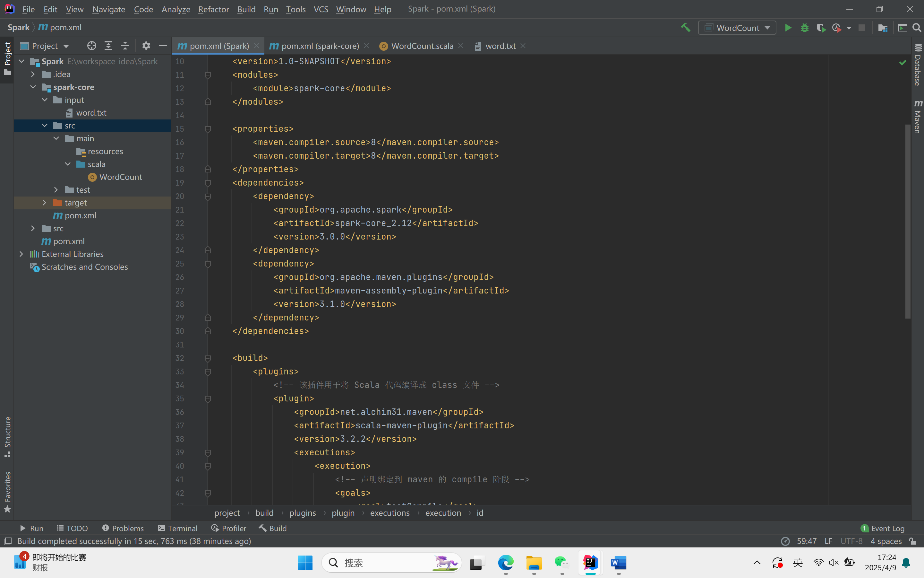The image size is (924, 578).
Task: Click the Stop process square icon
Action: coord(862,28)
